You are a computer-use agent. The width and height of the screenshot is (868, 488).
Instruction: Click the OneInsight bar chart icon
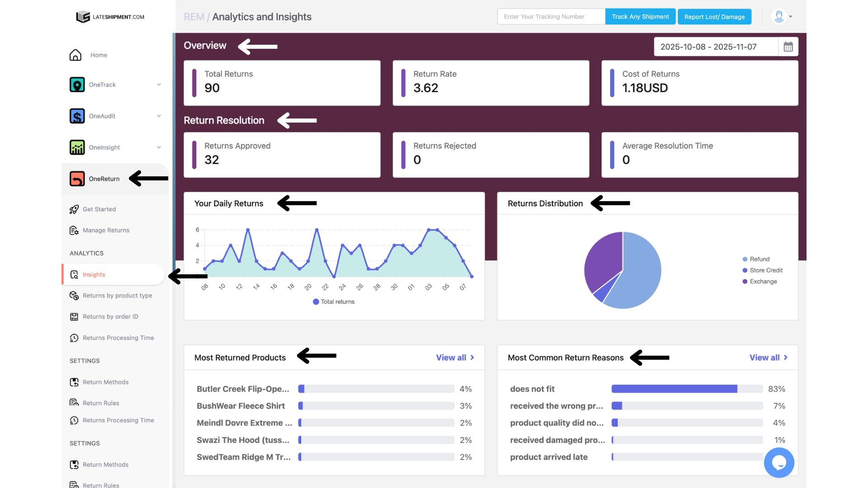(77, 147)
